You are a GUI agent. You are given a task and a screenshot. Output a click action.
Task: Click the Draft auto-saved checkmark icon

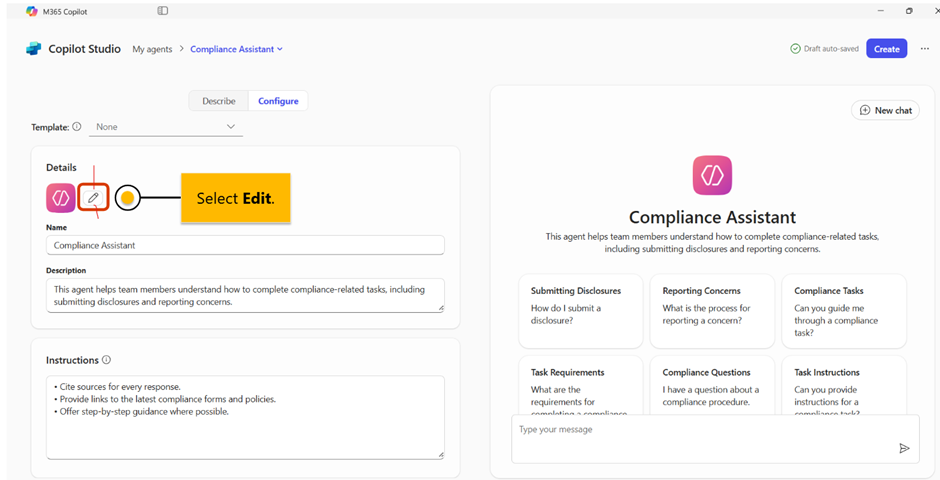click(x=796, y=49)
